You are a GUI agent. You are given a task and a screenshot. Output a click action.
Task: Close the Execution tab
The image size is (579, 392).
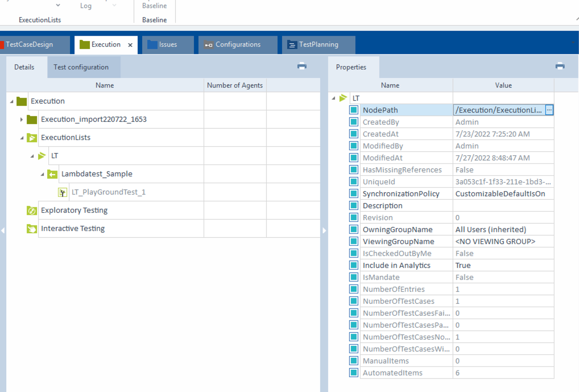click(130, 45)
